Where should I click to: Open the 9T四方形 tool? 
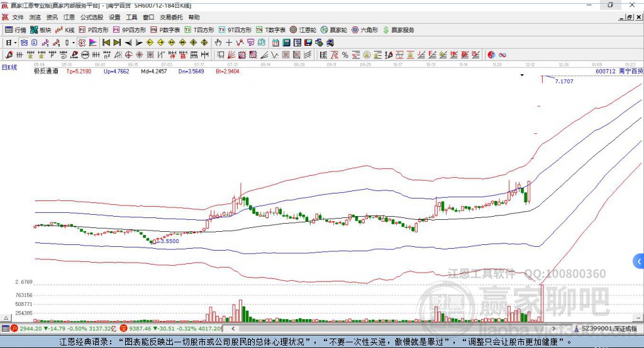tap(235, 30)
